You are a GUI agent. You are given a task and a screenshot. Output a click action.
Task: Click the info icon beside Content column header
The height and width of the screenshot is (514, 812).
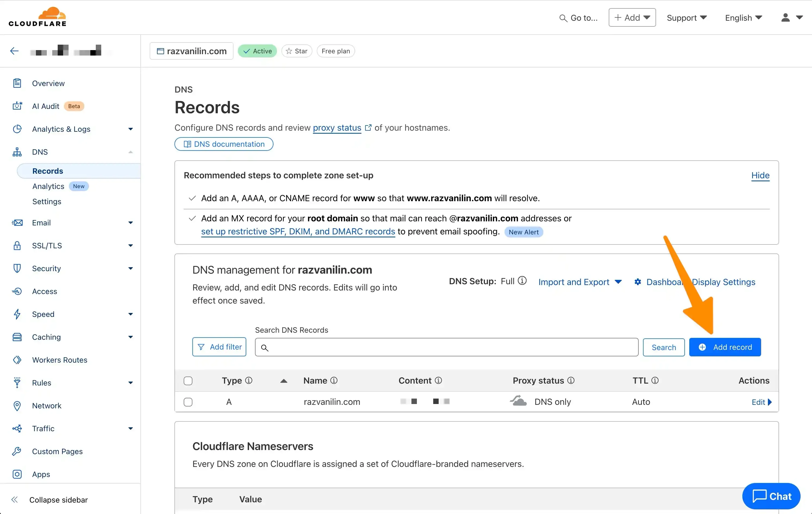coord(438,380)
